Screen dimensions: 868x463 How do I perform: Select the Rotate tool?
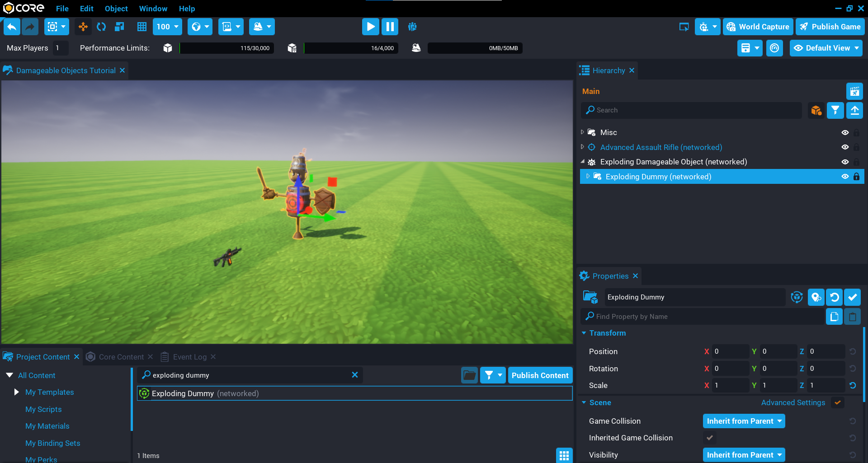(101, 27)
